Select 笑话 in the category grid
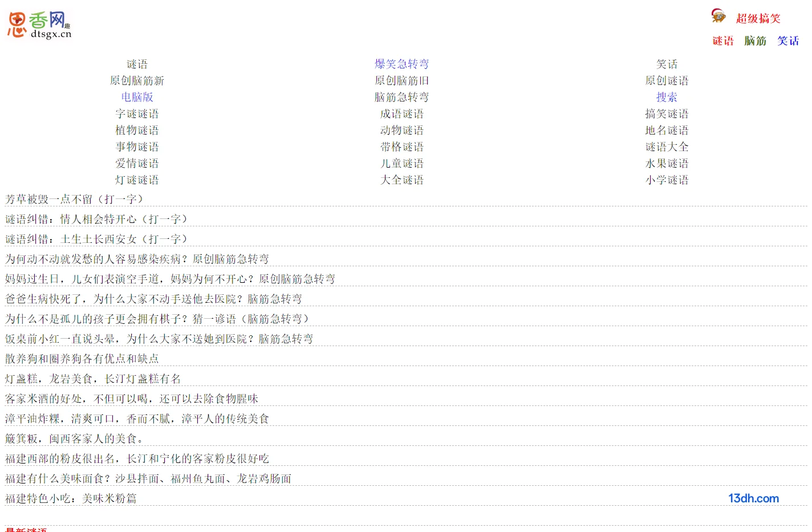Viewport: 812px width, 532px height. click(x=667, y=64)
